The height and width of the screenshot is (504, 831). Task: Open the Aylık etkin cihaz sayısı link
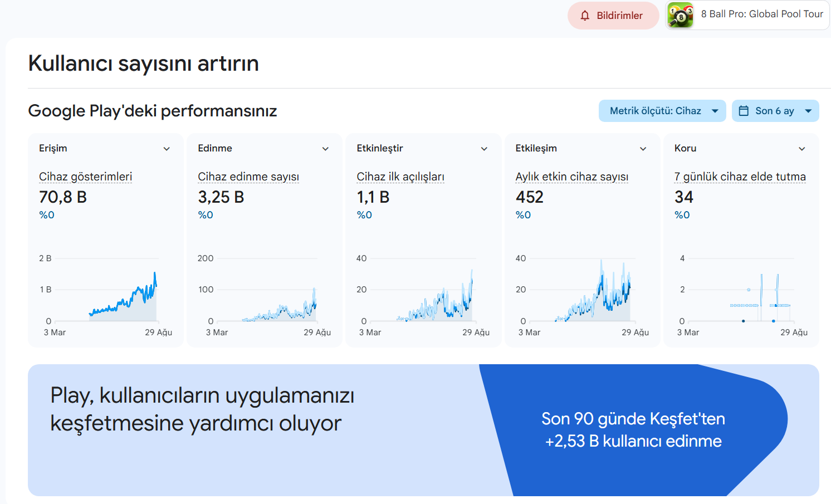coord(572,177)
